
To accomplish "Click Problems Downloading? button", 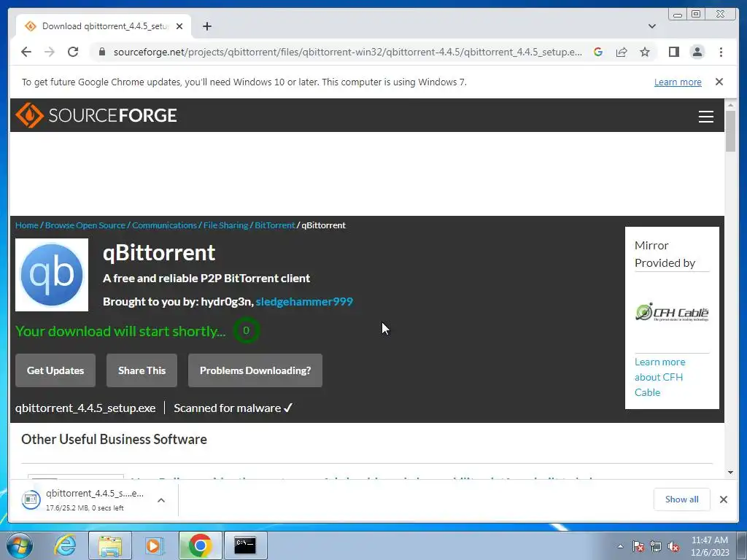I will 255,370.
